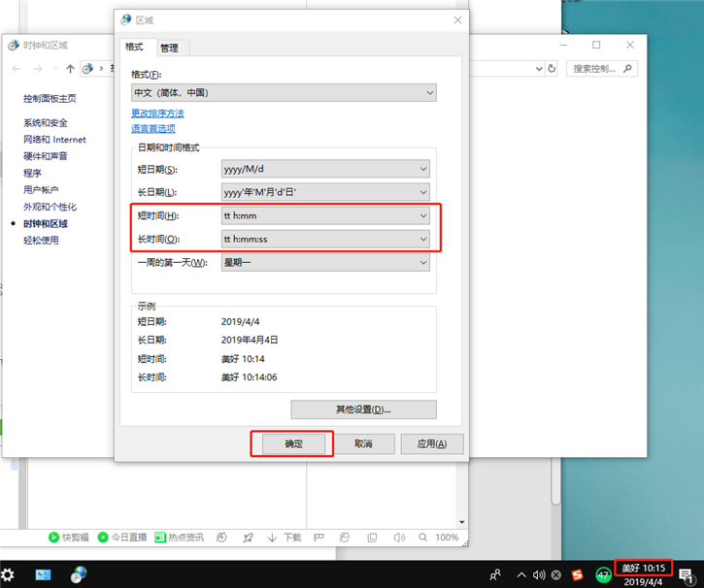The image size is (704, 588).
Task: Click the green 47 tray icon
Action: (x=603, y=574)
